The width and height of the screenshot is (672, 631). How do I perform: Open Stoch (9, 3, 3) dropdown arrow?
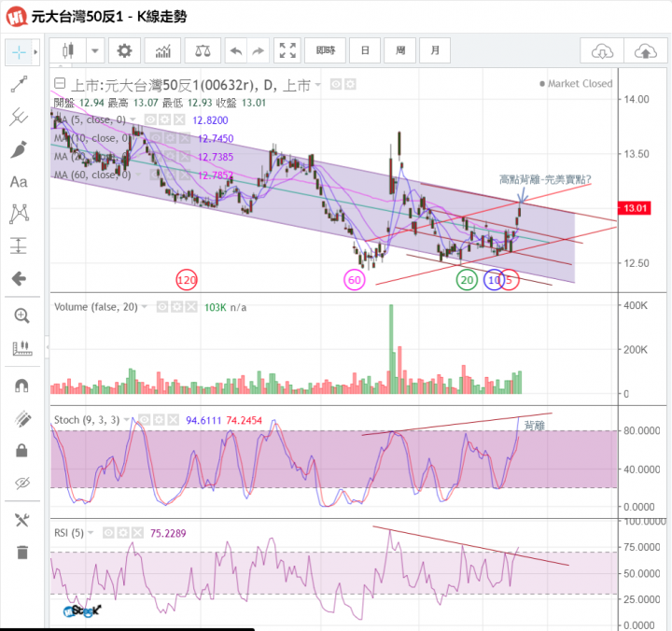click(x=126, y=420)
